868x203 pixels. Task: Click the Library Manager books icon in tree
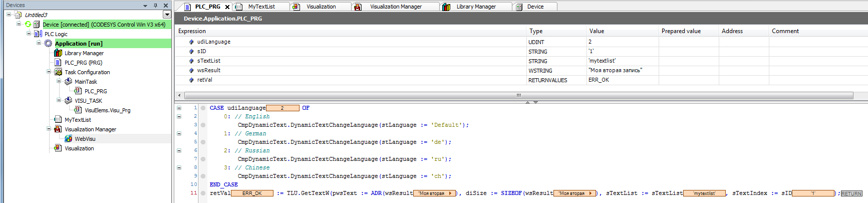(58, 53)
